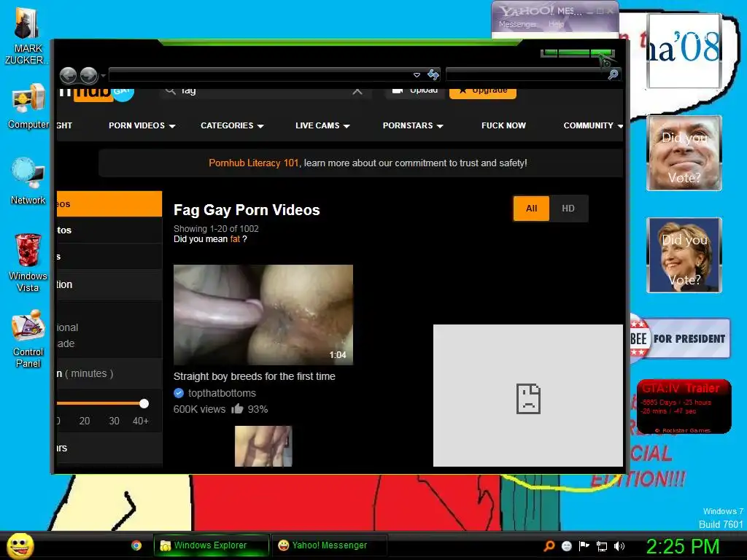The height and width of the screenshot is (560, 747).
Task: Click the magnifier icon in browser search box
Action: 613,74
